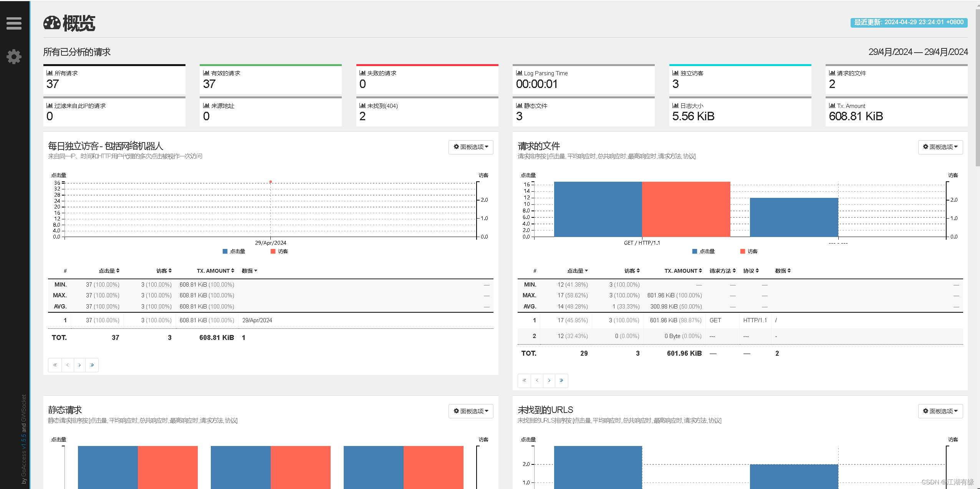The image size is (980, 489).
Task: Sort the visitors table by TX. AMOUNT column
Action: [x=215, y=271]
